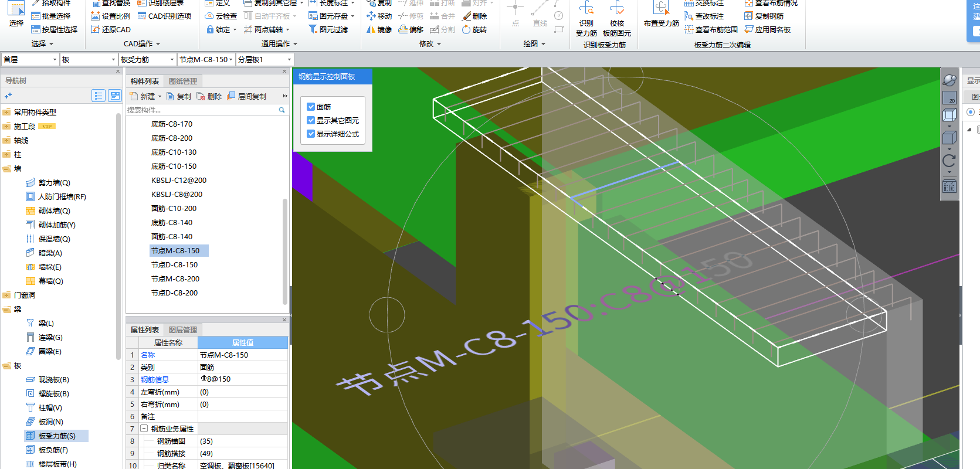Screen dimensions: 980x469
Task: Click 设置比例 set scale tool
Action: click(x=110, y=16)
